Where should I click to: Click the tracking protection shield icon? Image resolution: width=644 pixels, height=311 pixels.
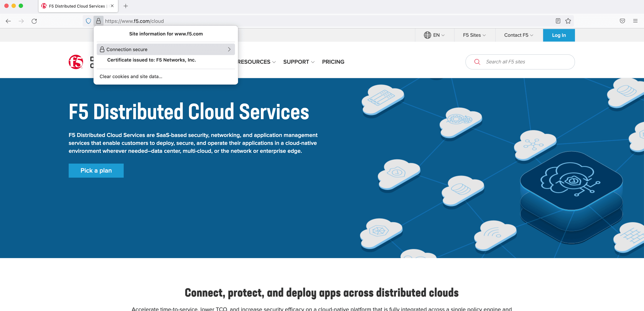(88, 21)
